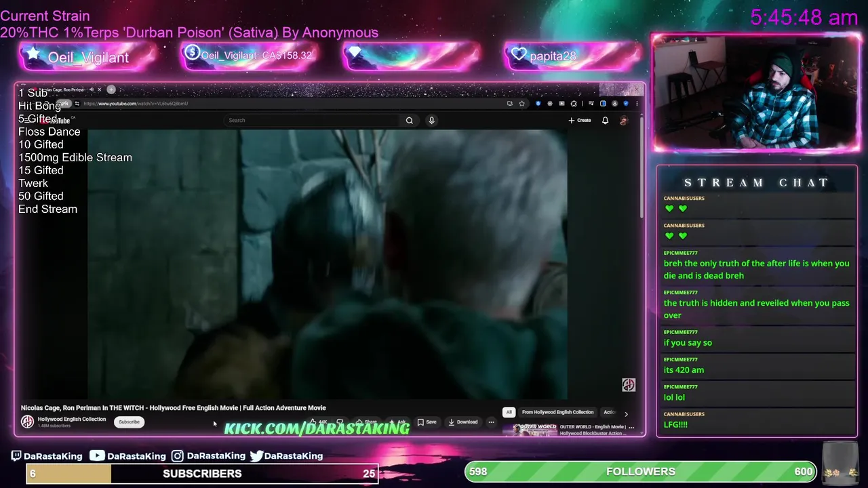Open OUTER WORLD suggested video thumbnail
This screenshot has width=868, height=488.
pyautogui.click(x=534, y=430)
